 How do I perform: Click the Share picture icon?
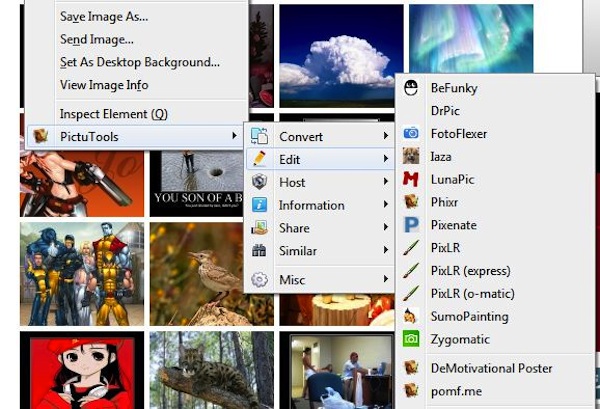tap(259, 228)
